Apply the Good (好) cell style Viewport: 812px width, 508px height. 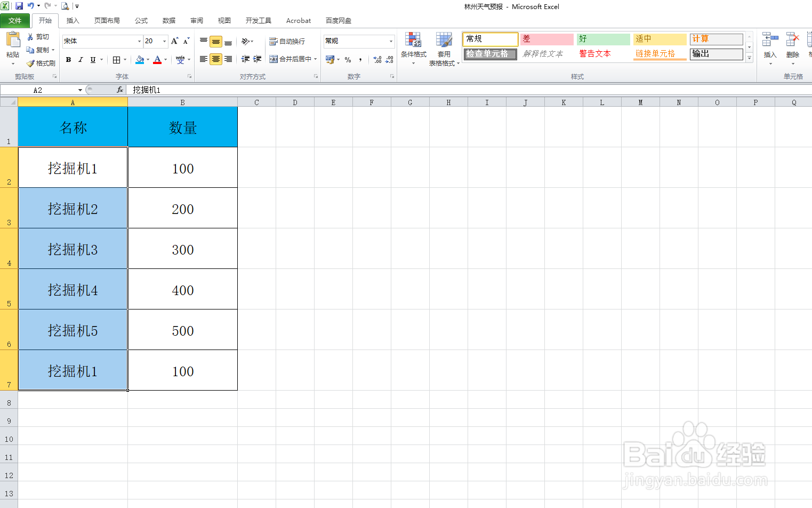click(604, 39)
